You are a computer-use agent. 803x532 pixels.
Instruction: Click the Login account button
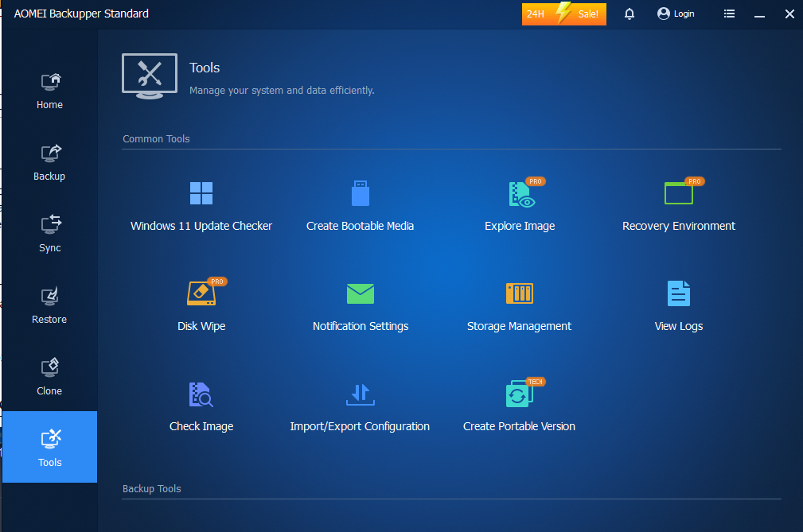point(676,14)
